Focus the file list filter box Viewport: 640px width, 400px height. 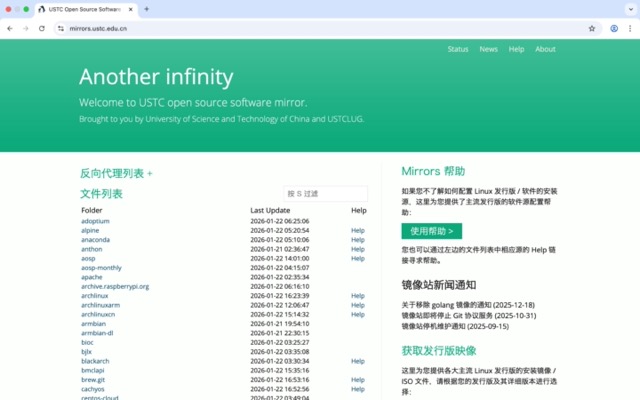(x=325, y=193)
